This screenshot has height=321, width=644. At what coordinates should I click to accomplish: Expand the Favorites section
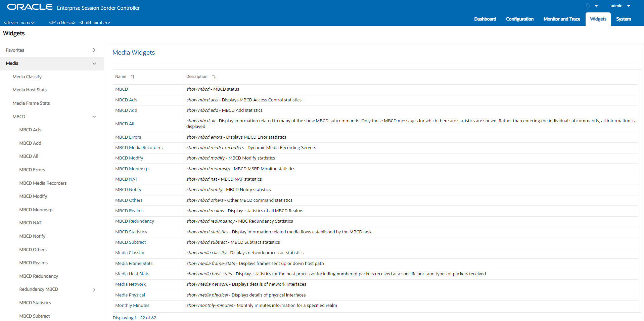coord(94,50)
